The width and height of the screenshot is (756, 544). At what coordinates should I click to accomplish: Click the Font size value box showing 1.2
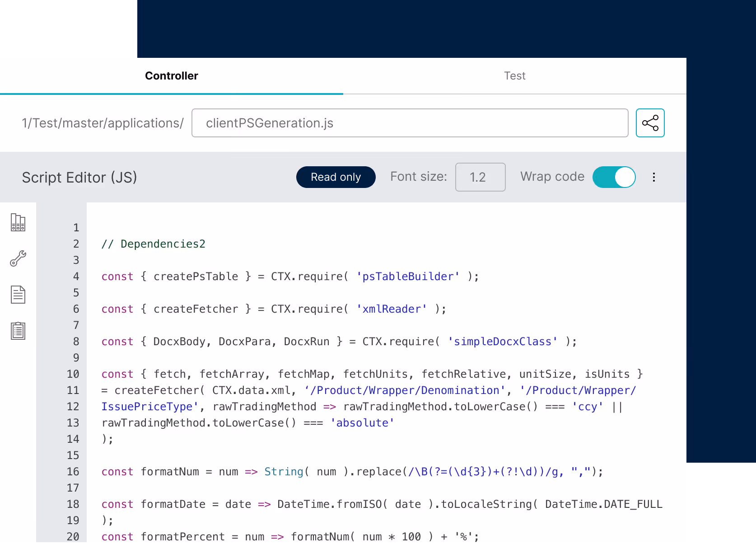[480, 177]
